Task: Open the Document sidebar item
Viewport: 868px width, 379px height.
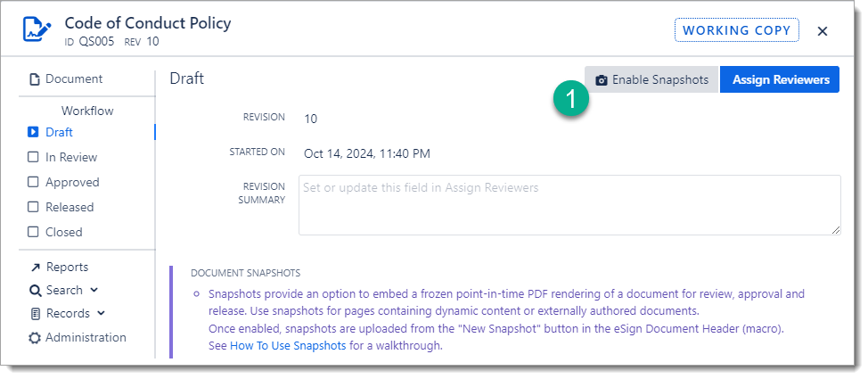Action: (x=74, y=79)
